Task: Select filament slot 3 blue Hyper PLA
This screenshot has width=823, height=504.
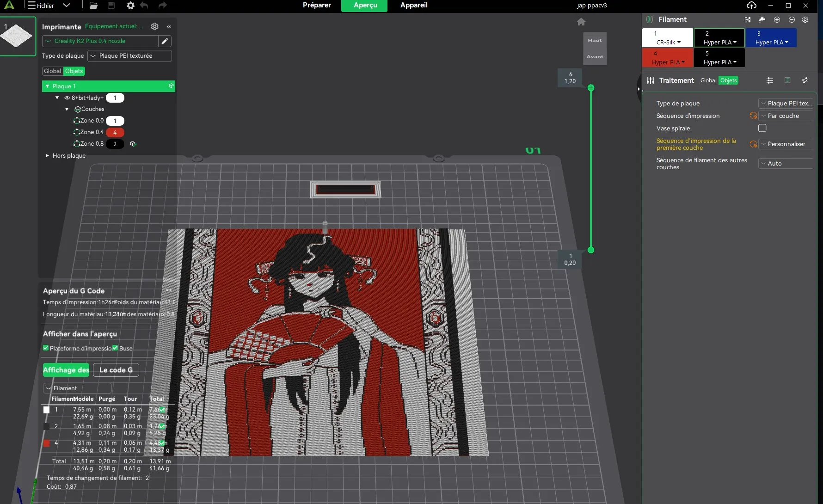Action: pyautogui.click(x=771, y=37)
